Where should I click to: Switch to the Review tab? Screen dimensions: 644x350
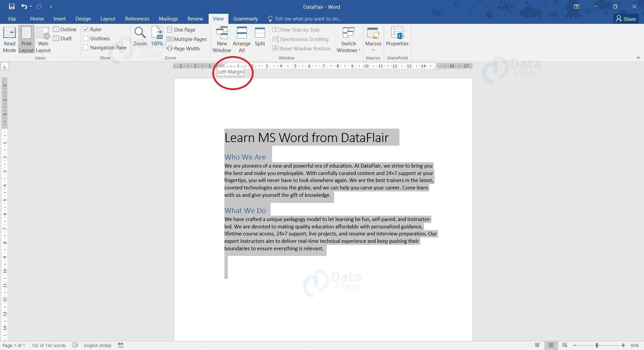(195, 18)
